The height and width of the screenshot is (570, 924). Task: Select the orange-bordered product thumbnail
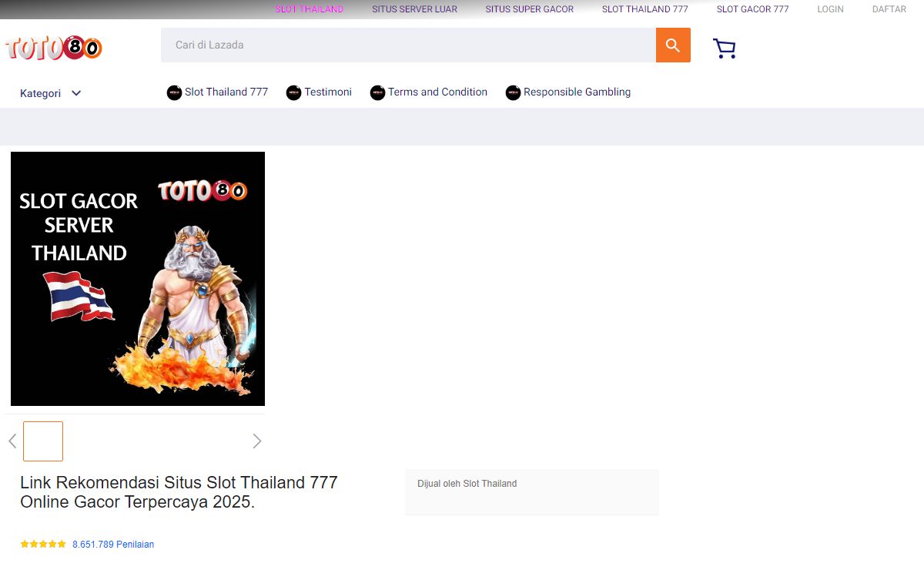pos(43,441)
